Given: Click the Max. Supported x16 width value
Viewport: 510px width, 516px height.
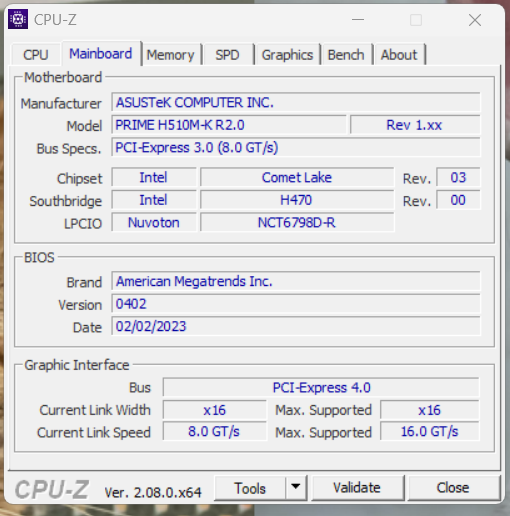Looking at the screenshot, I should [430, 410].
